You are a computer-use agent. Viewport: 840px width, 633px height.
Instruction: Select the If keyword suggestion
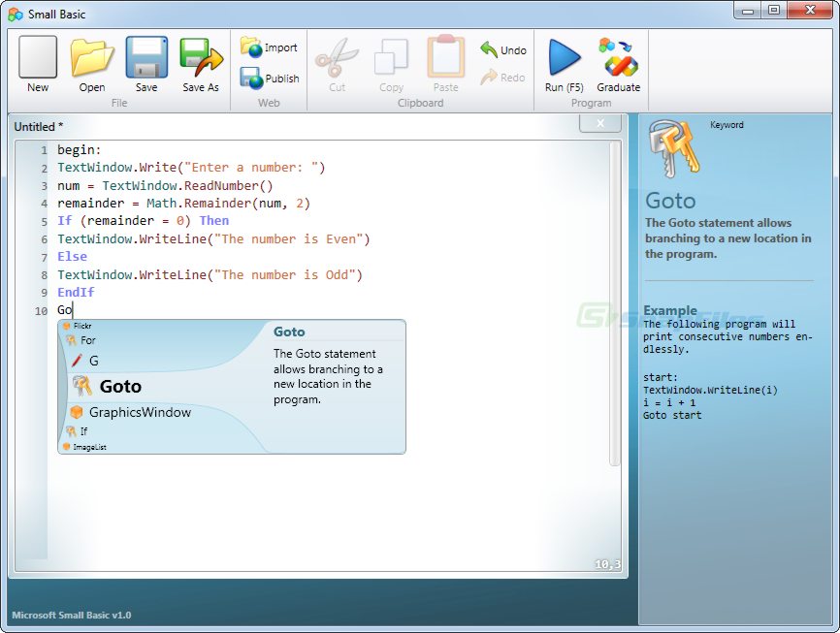pyautogui.click(x=77, y=431)
